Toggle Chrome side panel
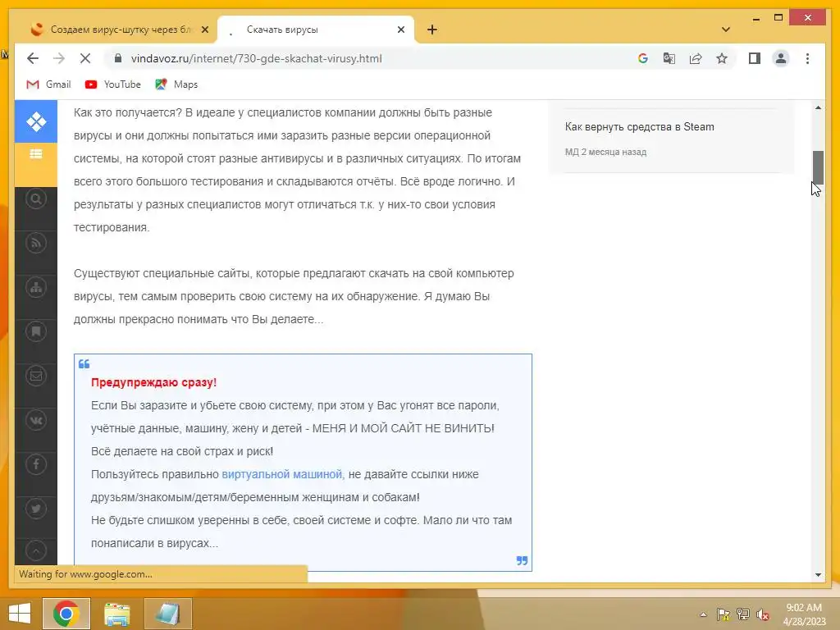Image resolution: width=840 pixels, height=630 pixels. pyautogui.click(x=755, y=58)
